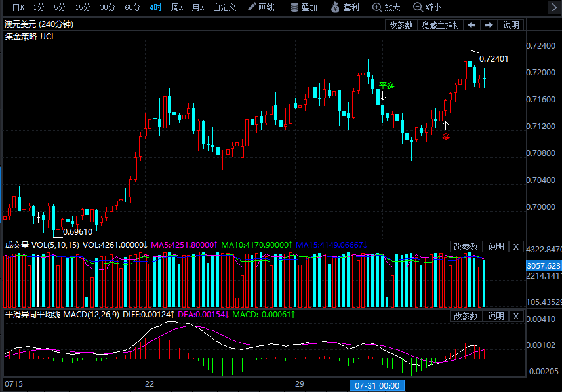This screenshot has width=562, height=392.
Task: Close the volume indicator panel
Action: (515, 246)
